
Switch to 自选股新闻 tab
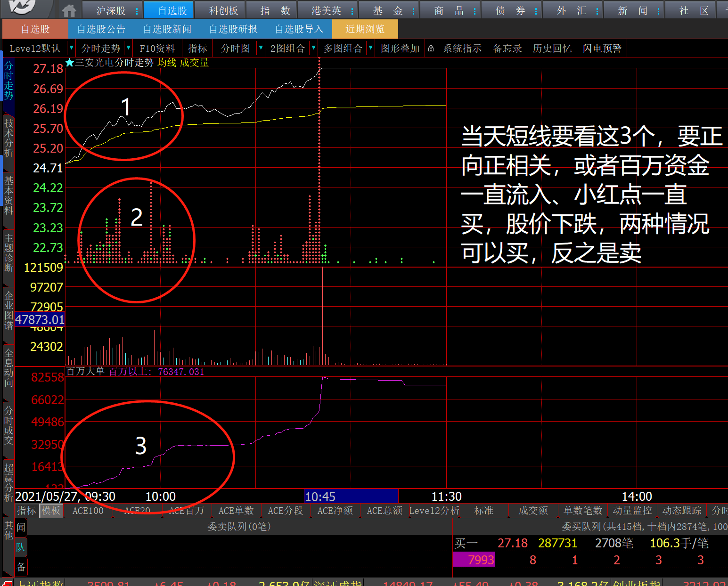[167, 29]
